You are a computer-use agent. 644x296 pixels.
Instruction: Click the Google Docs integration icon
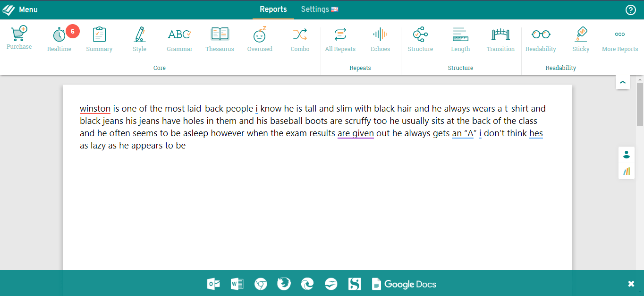coord(404,284)
